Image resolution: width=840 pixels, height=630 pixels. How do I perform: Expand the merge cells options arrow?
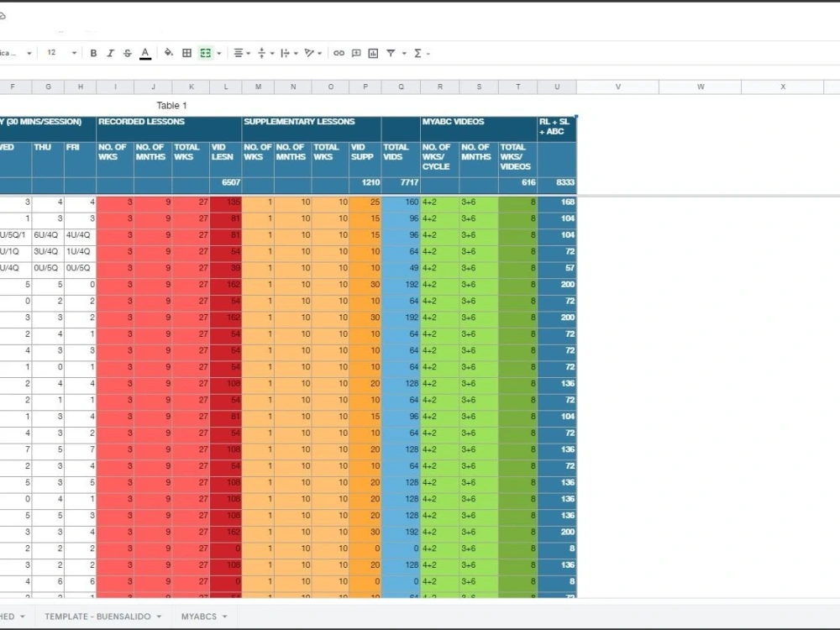coord(219,54)
